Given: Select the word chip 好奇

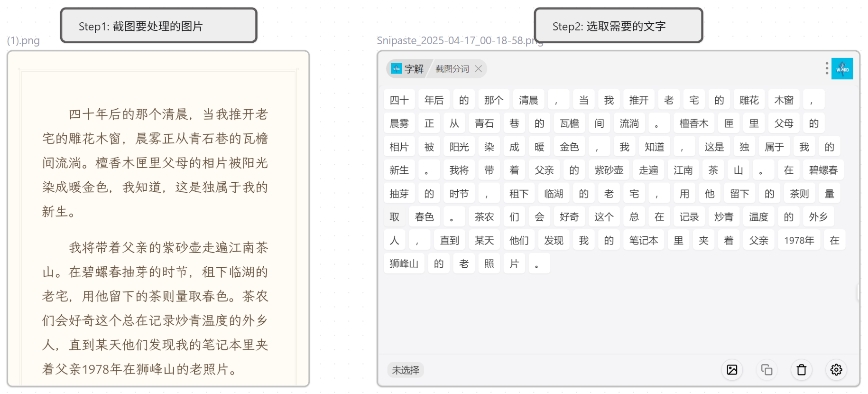Looking at the screenshot, I should [x=569, y=217].
